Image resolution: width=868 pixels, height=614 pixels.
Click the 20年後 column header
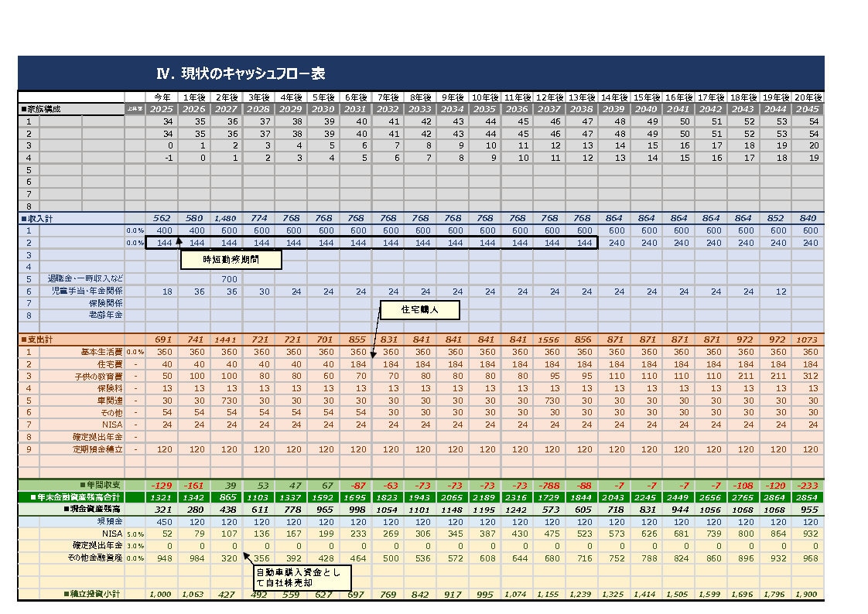click(x=808, y=97)
